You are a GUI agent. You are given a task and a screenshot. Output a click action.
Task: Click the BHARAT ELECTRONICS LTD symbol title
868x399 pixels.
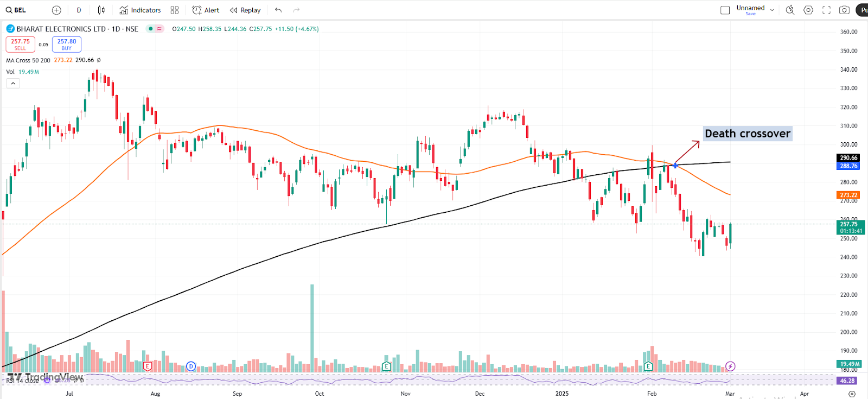point(61,29)
